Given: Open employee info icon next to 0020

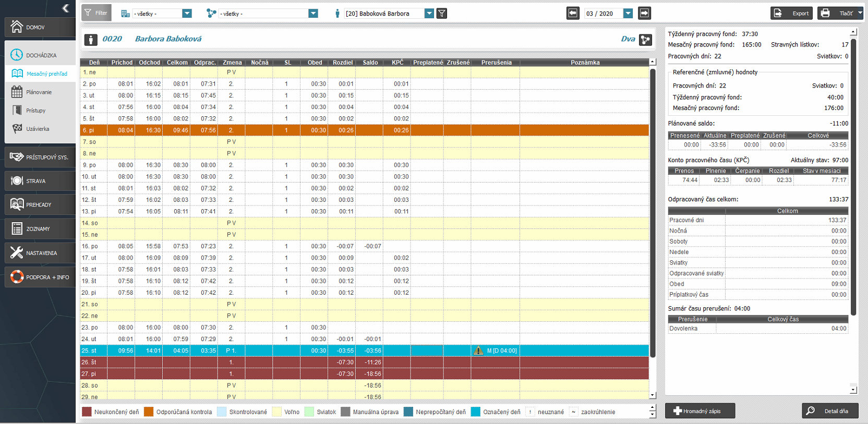Looking at the screenshot, I should coord(91,40).
